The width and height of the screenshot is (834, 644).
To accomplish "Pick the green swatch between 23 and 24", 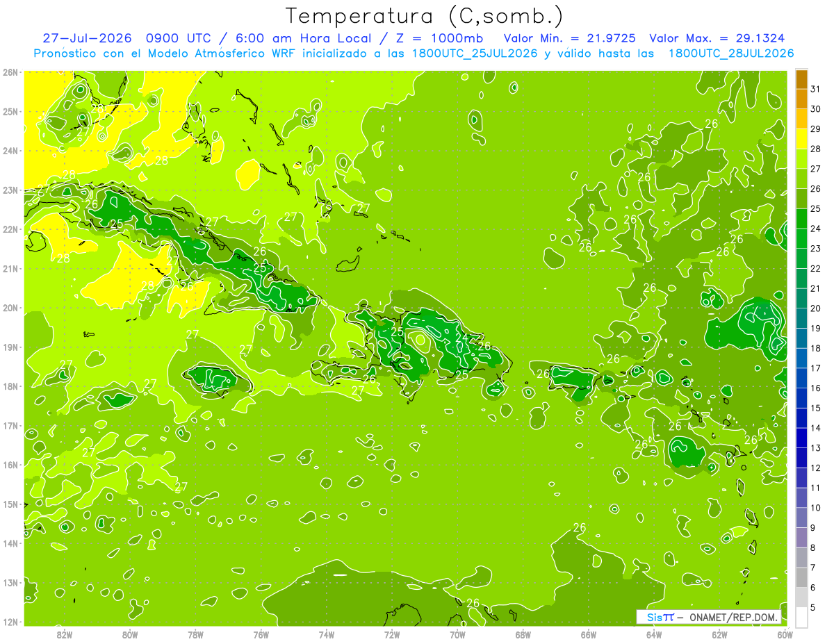I will (x=801, y=239).
